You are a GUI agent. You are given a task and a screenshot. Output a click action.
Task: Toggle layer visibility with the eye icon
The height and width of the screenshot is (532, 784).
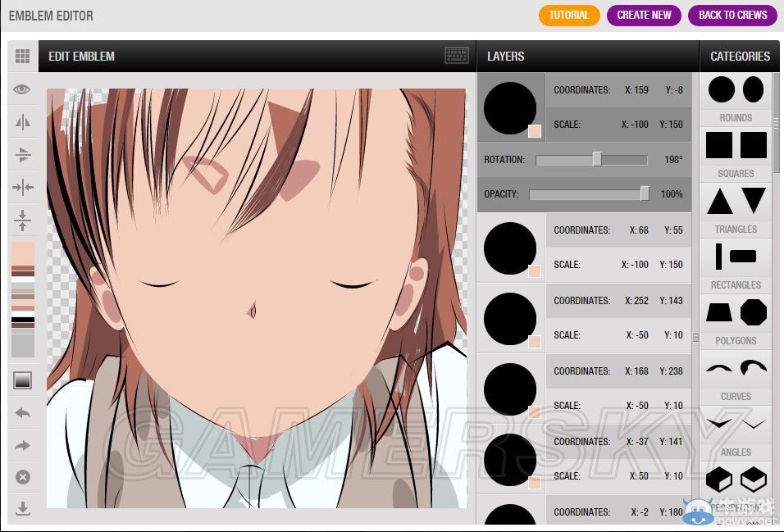22,89
